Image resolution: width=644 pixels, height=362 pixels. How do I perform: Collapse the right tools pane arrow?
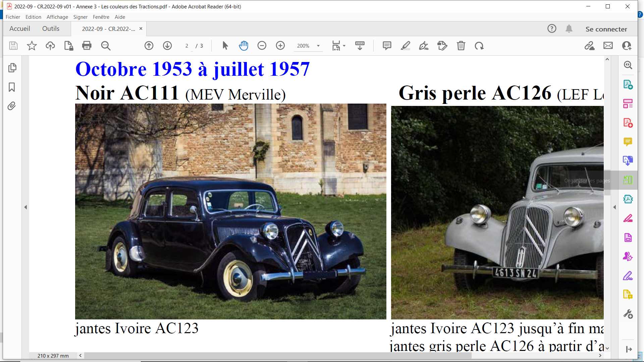coord(614,207)
